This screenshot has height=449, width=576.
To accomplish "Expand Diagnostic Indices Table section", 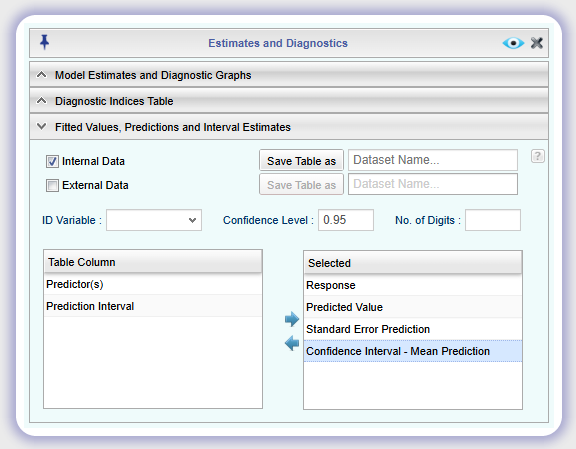I will tap(289, 101).
